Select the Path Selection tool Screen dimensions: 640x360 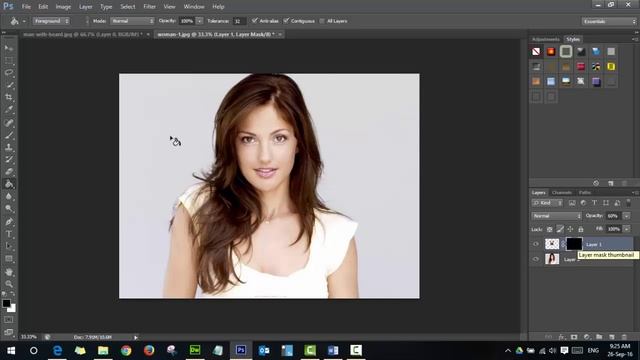(9, 246)
